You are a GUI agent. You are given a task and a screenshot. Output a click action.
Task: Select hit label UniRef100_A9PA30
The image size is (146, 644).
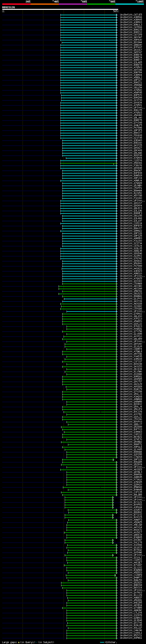tap(131, 40)
